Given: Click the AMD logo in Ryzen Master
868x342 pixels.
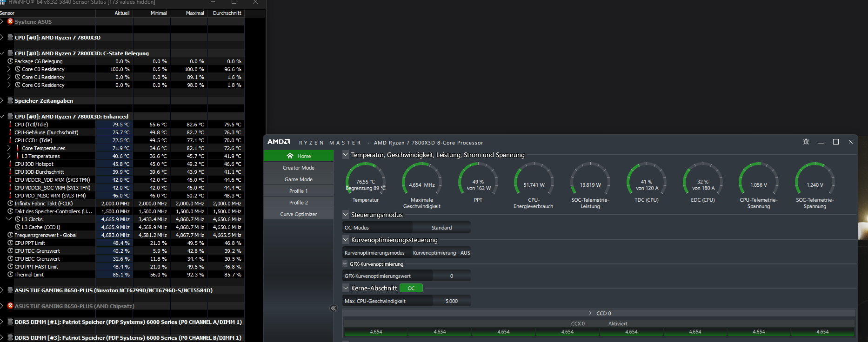Looking at the screenshot, I should point(279,142).
